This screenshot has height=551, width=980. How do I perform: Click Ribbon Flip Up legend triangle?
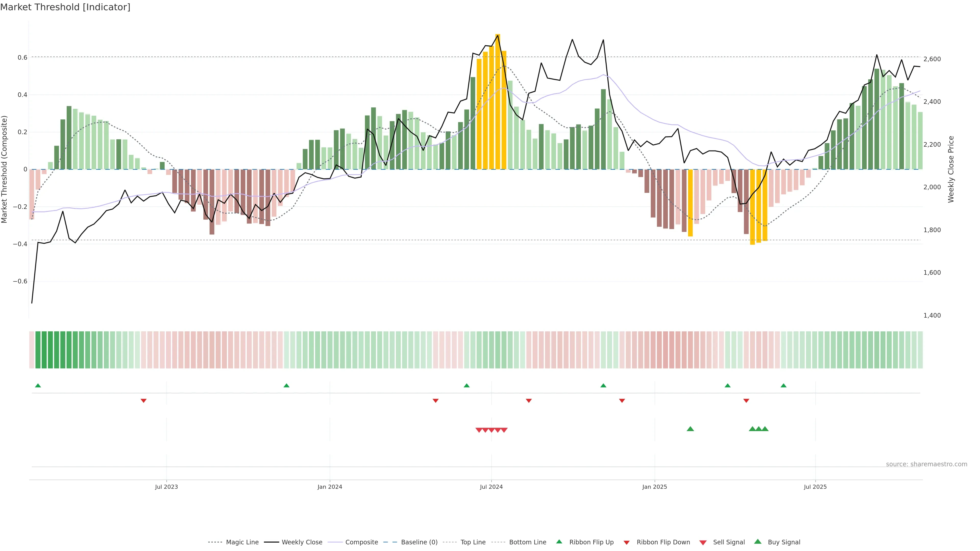pyautogui.click(x=559, y=542)
